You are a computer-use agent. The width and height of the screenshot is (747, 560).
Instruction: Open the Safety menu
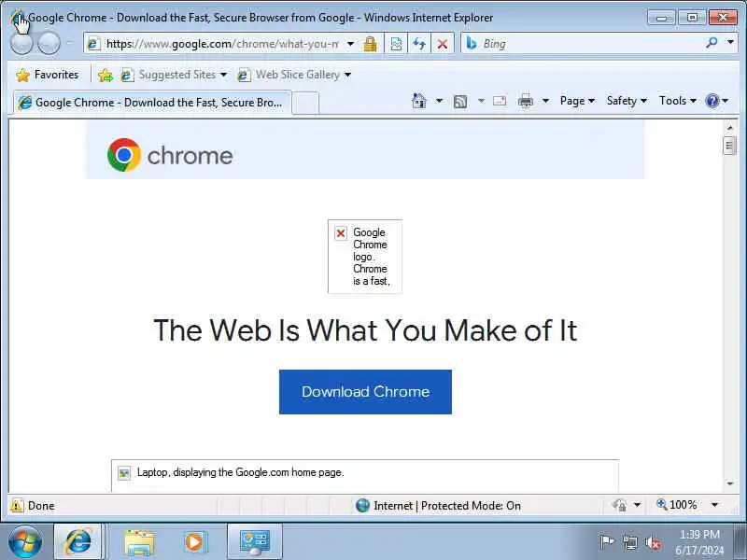(627, 101)
